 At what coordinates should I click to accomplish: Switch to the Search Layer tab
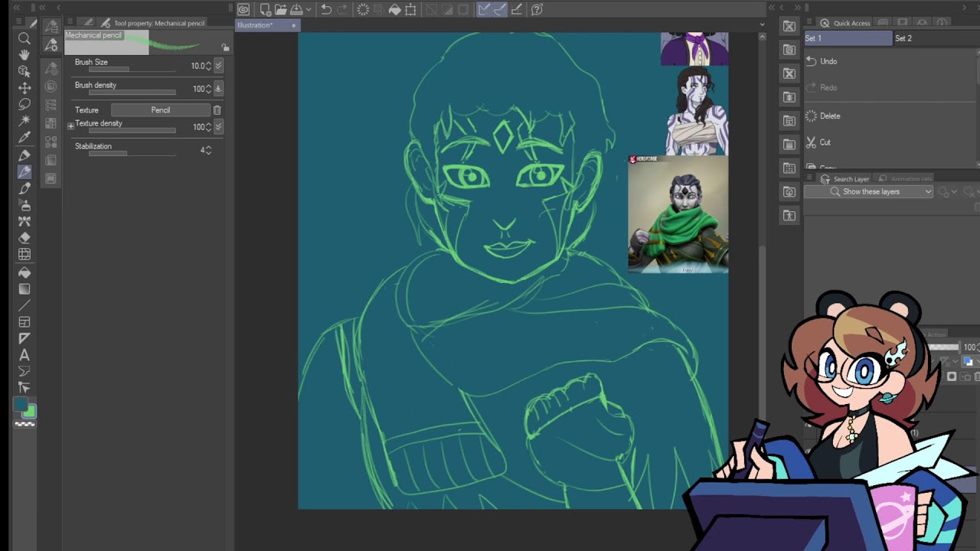click(844, 179)
